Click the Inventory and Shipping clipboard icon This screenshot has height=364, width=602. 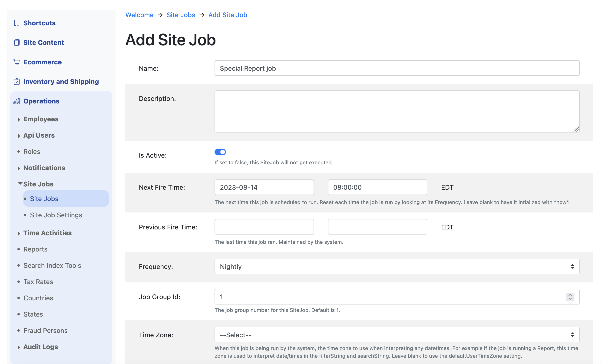click(x=17, y=82)
